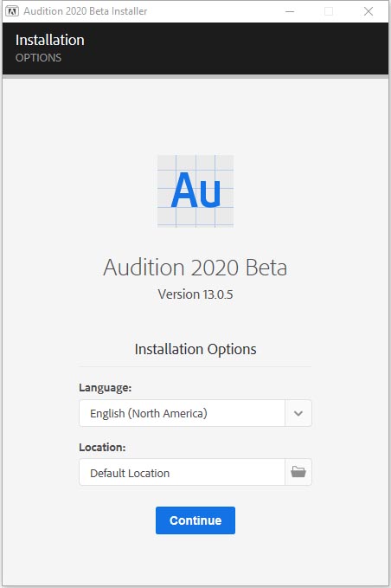Click the Audition 2020 Beta title
This screenshot has width=391, height=588.
195,267
